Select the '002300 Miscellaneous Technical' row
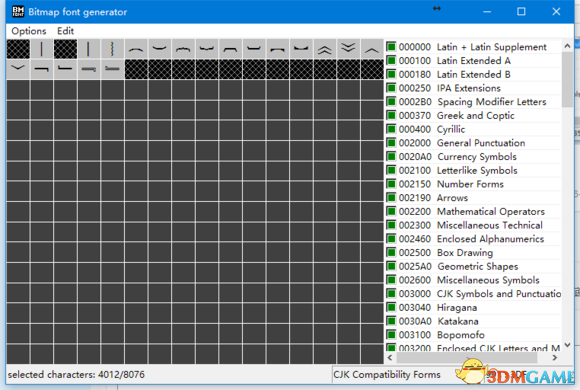 (473, 225)
